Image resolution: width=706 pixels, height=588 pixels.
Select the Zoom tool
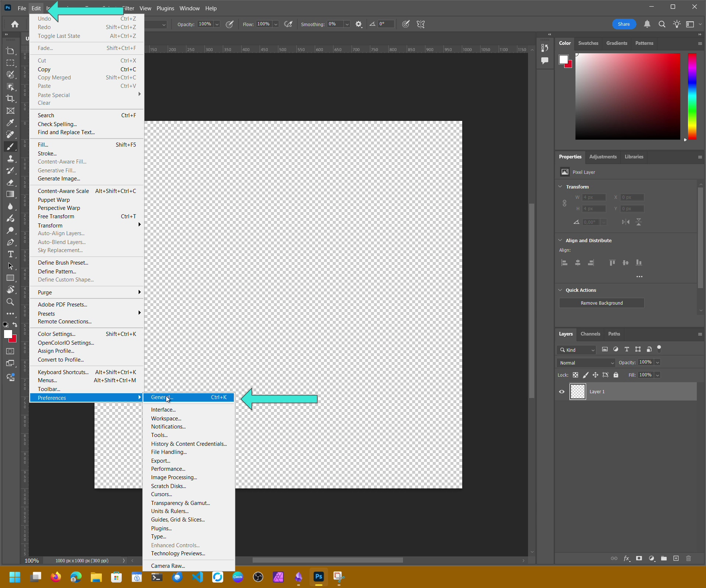pyautogui.click(x=10, y=302)
